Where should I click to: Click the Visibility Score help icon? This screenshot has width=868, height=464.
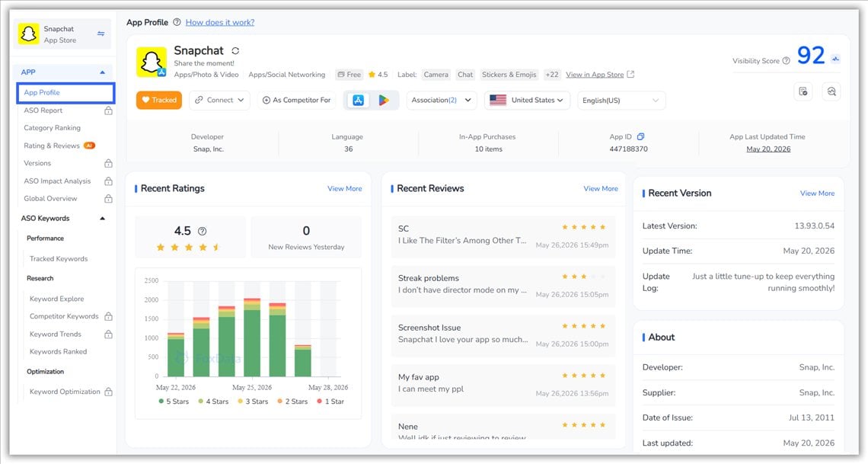[786, 61]
